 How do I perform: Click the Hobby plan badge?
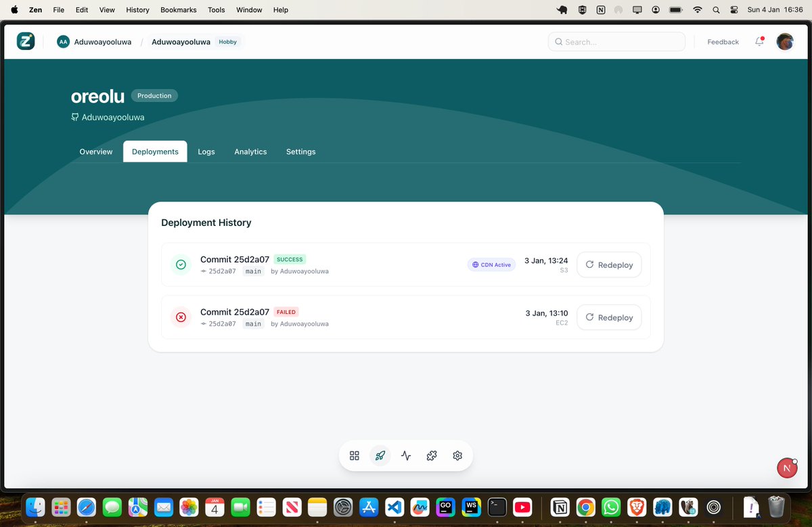228,42
